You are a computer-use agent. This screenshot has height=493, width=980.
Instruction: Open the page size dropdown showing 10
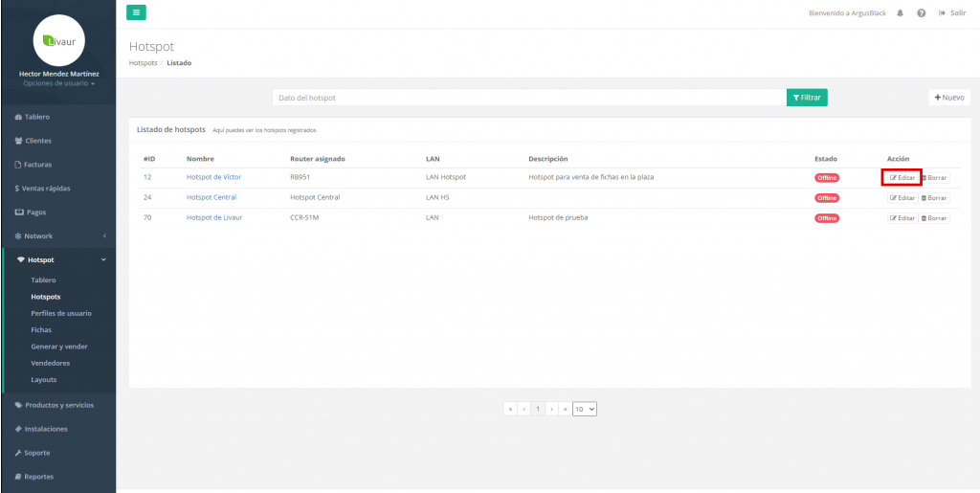click(x=584, y=409)
